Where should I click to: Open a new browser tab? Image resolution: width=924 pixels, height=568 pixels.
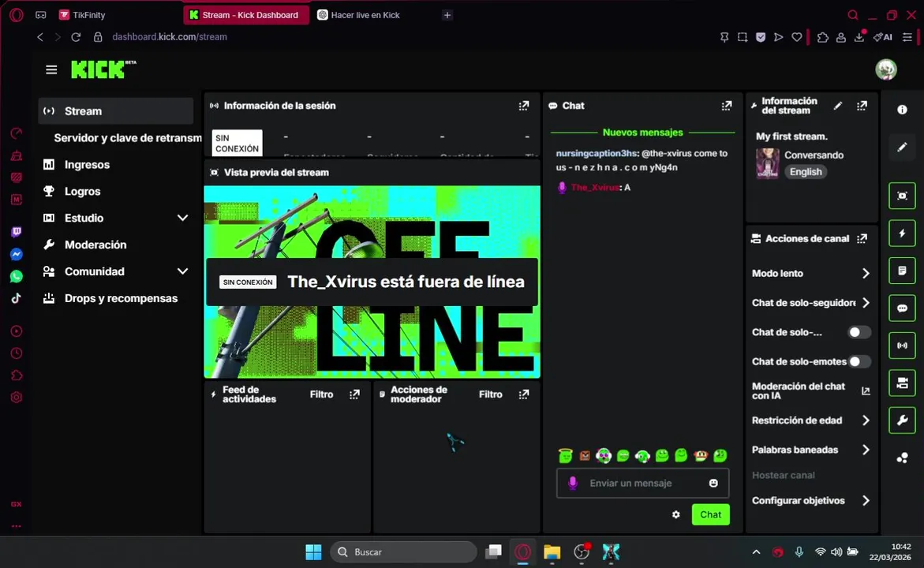coord(447,15)
